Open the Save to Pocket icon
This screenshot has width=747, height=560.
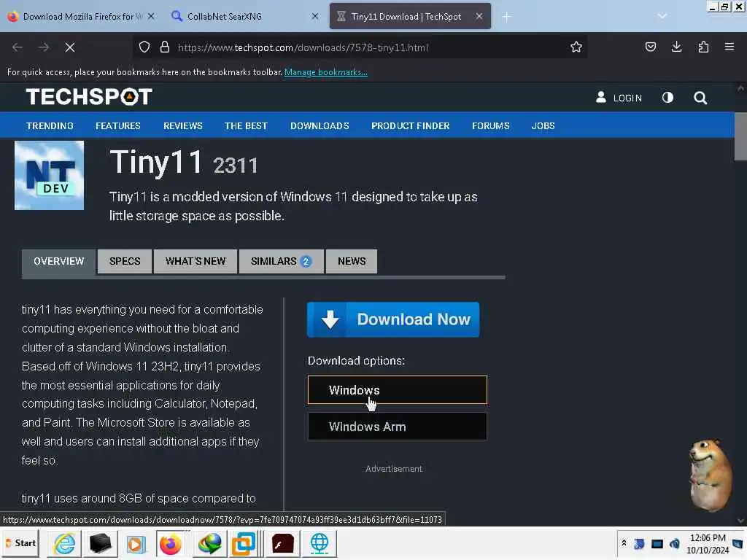coord(650,47)
